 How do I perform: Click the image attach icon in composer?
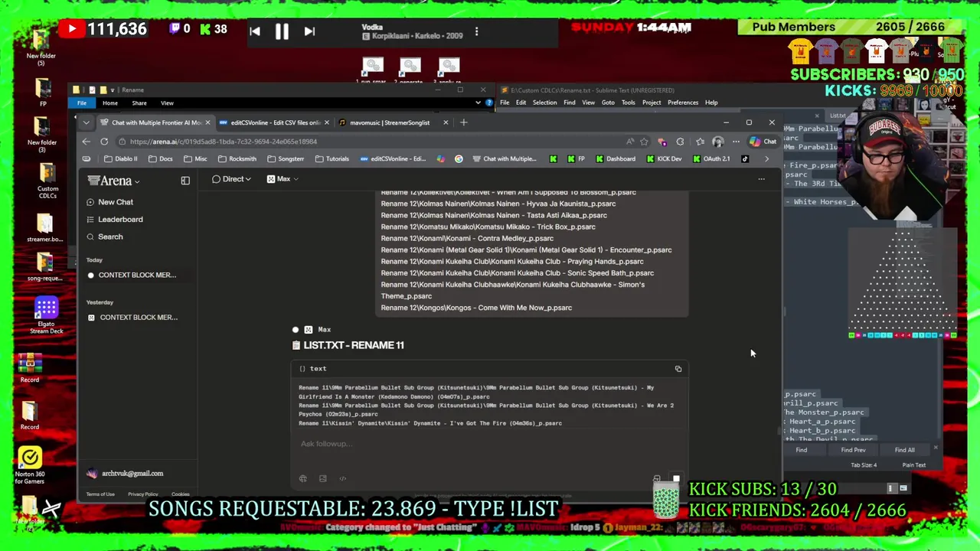(x=323, y=479)
